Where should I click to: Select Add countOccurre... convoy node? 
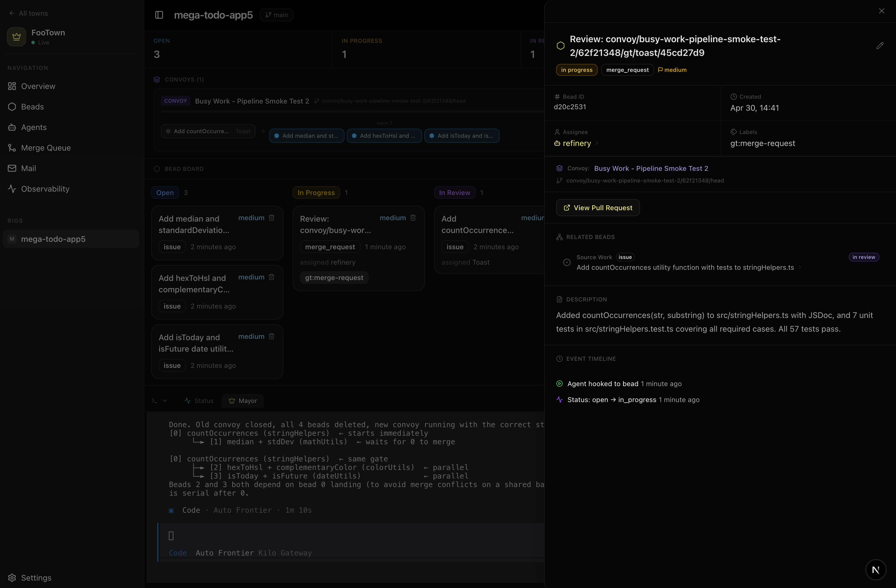208,131
